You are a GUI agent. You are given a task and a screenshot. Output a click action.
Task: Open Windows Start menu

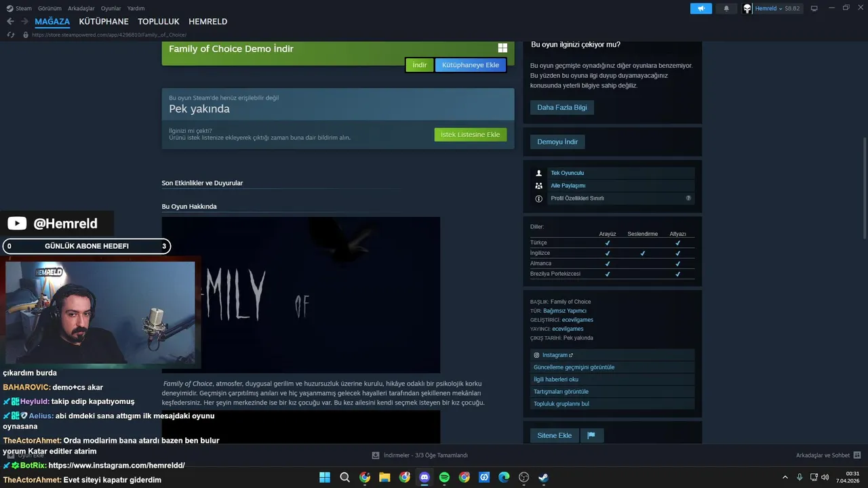tap(325, 477)
